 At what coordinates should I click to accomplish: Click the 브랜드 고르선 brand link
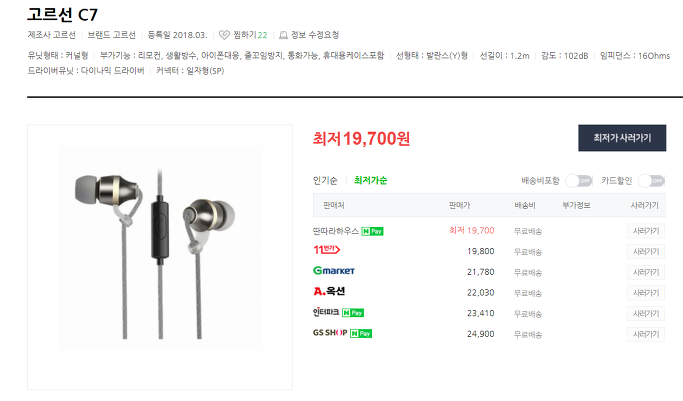[112, 35]
